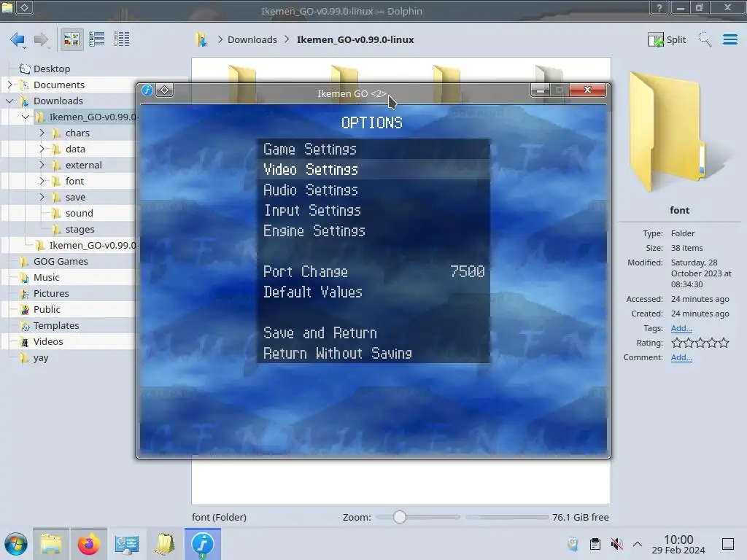Open yellow bag taskbar application
Image resolution: width=747 pixels, height=560 pixels.
[164, 544]
